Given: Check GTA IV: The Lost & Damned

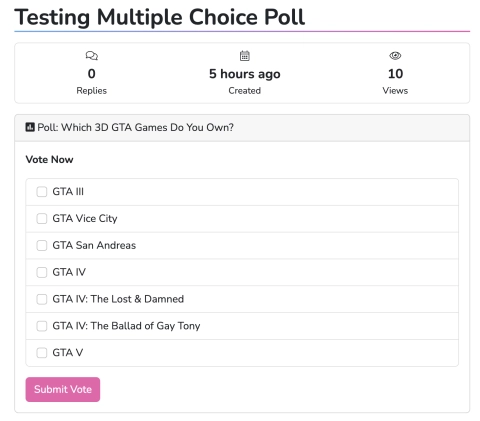Looking at the screenshot, I should pyautogui.click(x=42, y=299).
